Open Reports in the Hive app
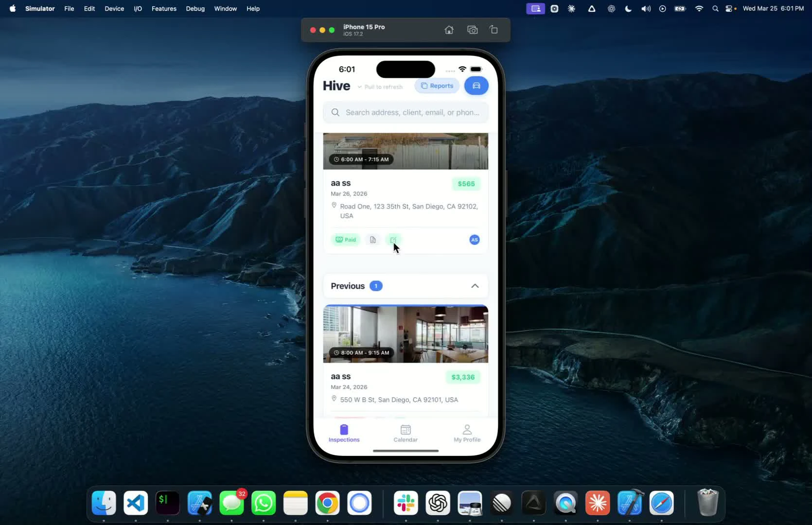 [x=437, y=86]
